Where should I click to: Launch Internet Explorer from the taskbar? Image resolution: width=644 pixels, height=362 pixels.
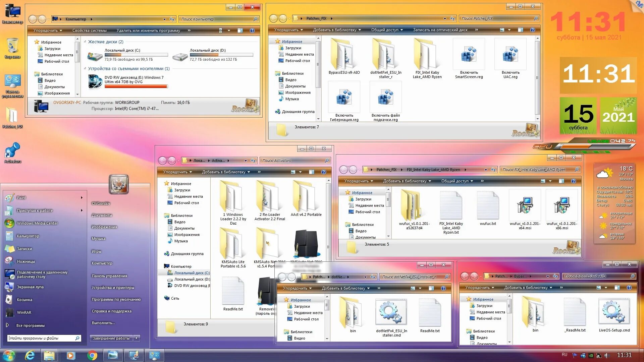(30, 355)
